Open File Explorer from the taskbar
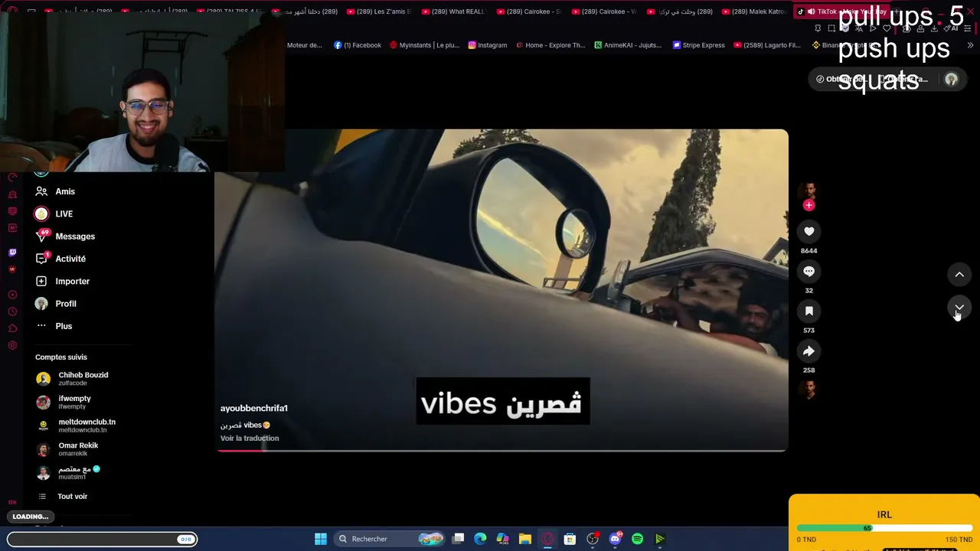Screen dimensions: 980x551 525,539
